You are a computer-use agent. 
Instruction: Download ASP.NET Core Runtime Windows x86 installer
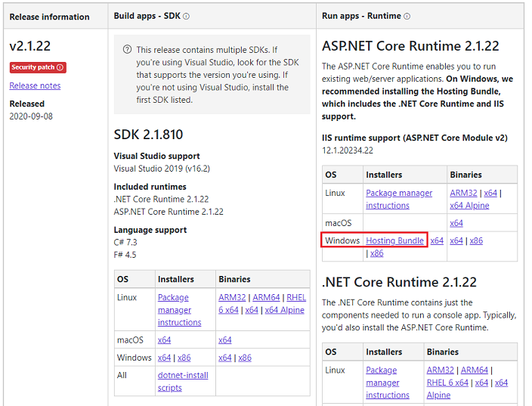376,253
